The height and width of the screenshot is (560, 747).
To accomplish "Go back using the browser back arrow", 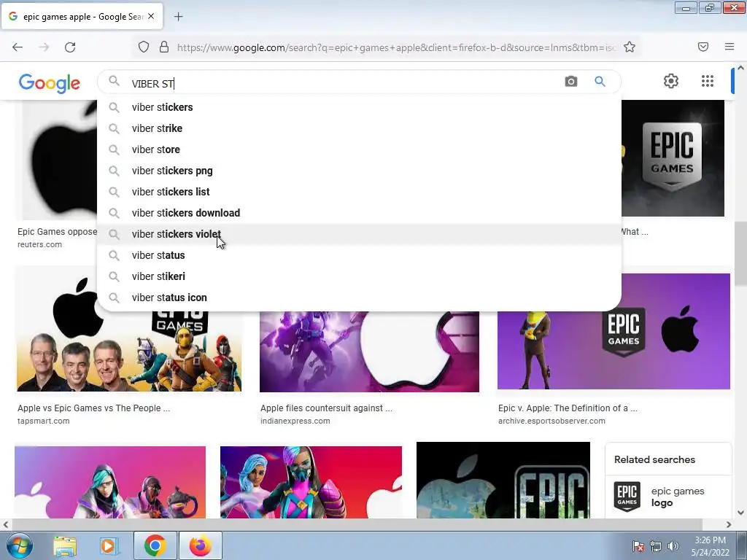I will tap(18, 47).
